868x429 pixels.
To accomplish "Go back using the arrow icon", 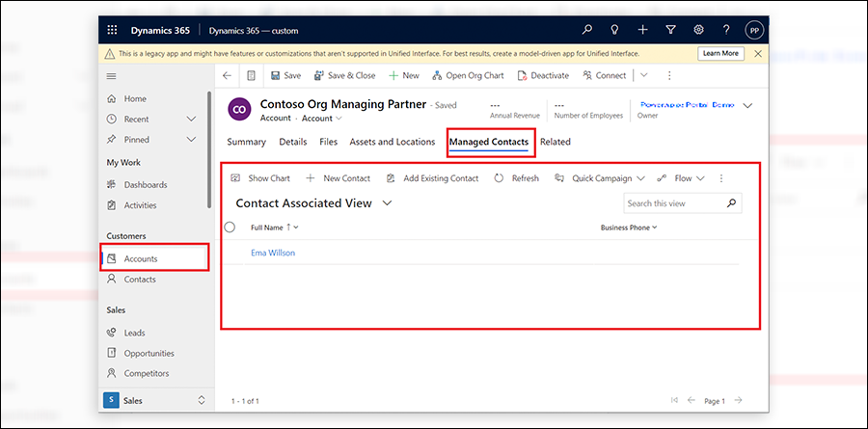I will tap(227, 76).
